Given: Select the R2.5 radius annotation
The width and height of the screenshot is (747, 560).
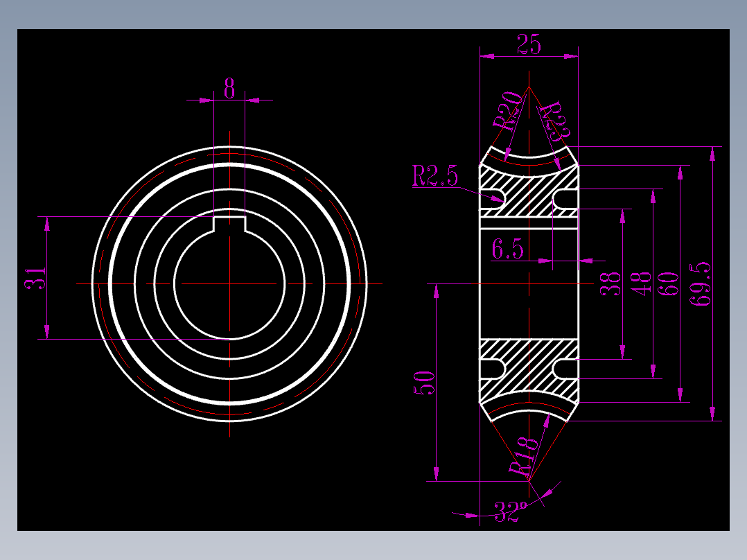Looking at the screenshot, I should pyautogui.click(x=434, y=175).
